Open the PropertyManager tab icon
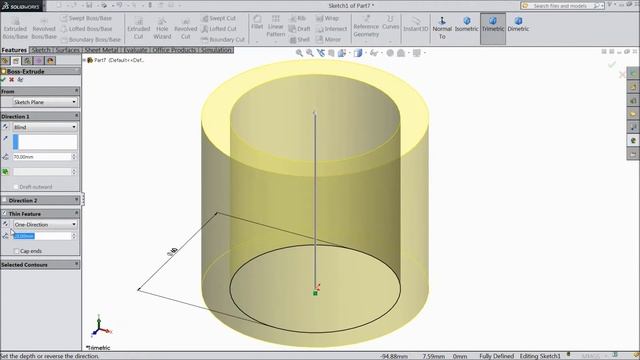The image size is (640, 360). 16,61
